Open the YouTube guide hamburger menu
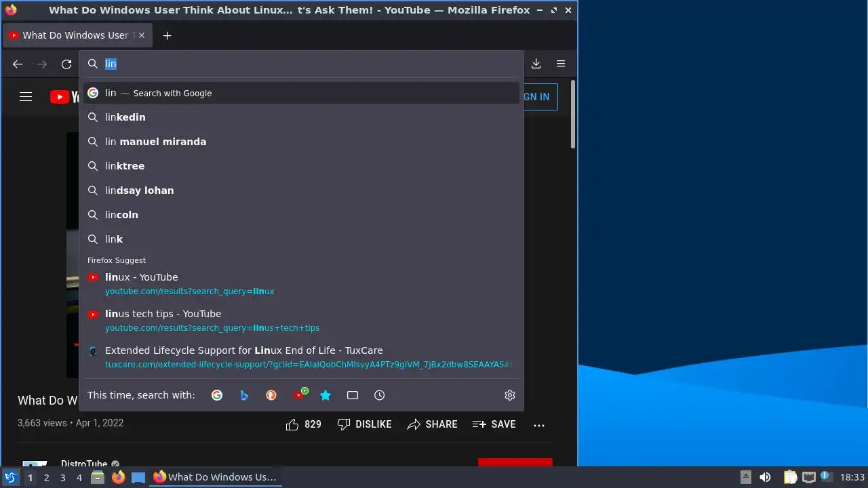Viewport: 868px width, 488px height. click(x=26, y=97)
